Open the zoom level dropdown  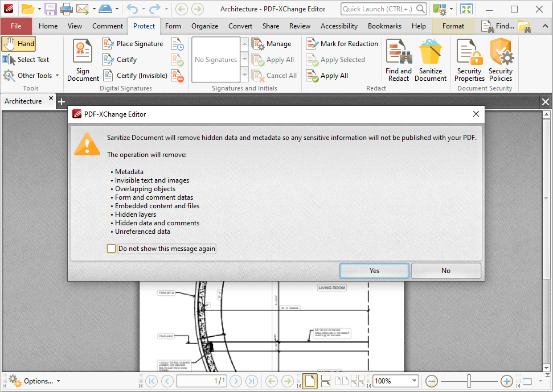click(x=414, y=381)
